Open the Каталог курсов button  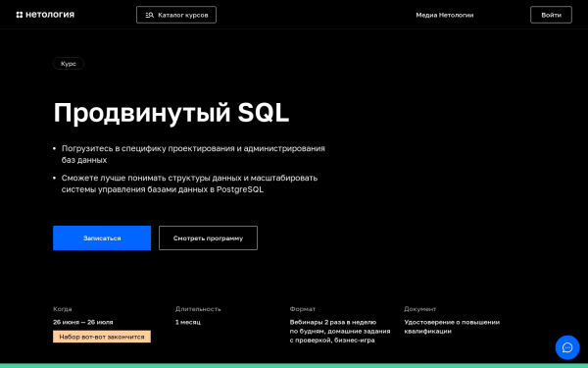click(x=176, y=15)
